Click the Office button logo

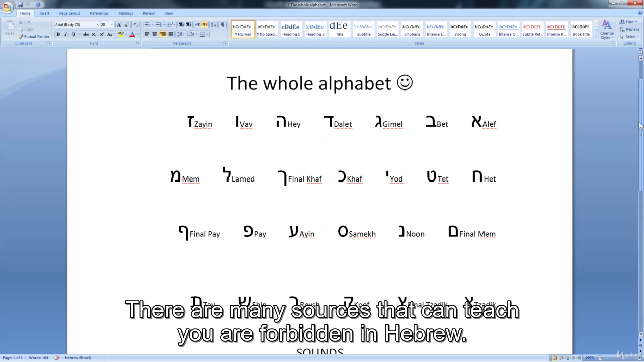8,7
